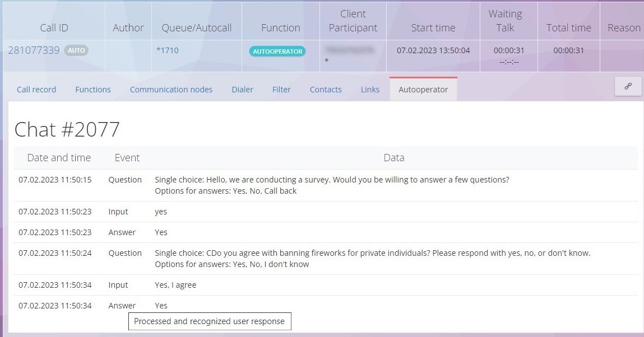
Task: Open the Contacts tab
Action: [325, 89]
